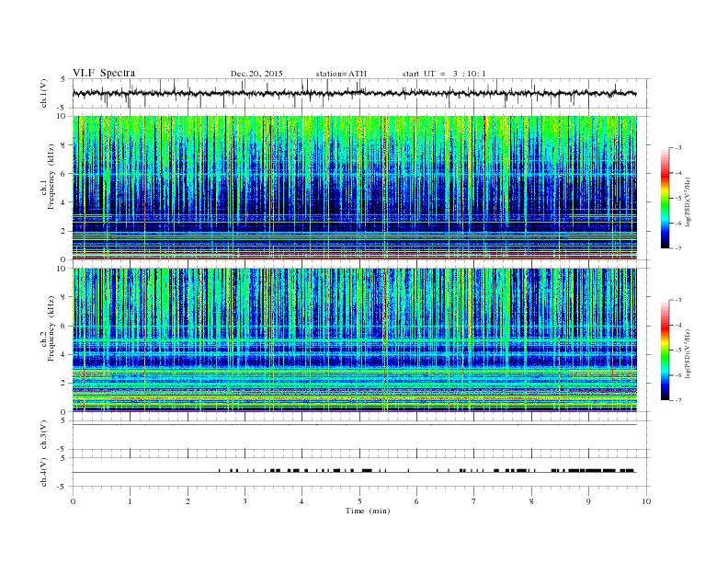Click the "5" voltage tick of ch.1(V) panel
This screenshot has width=728, height=563.
pos(63,79)
